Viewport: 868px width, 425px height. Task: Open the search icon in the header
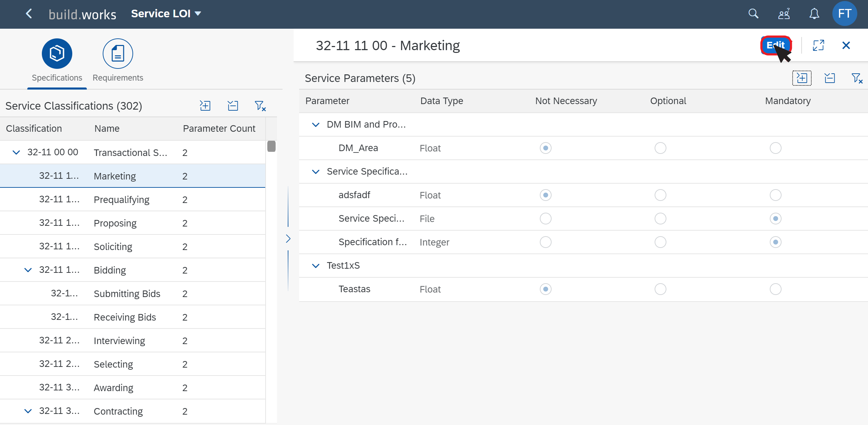point(753,14)
